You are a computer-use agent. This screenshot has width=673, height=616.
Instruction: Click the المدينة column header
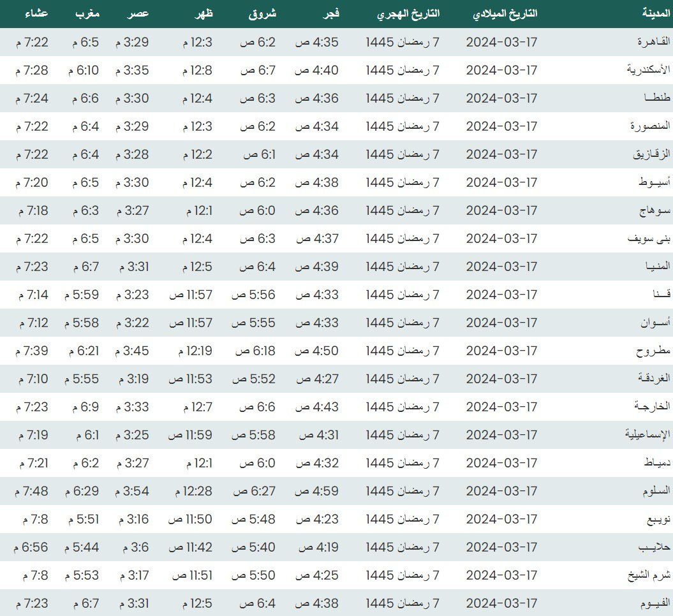pos(656,13)
